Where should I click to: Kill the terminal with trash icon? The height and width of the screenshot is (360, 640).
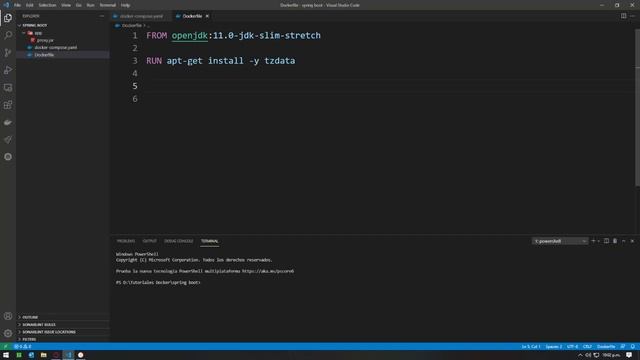(615, 241)
